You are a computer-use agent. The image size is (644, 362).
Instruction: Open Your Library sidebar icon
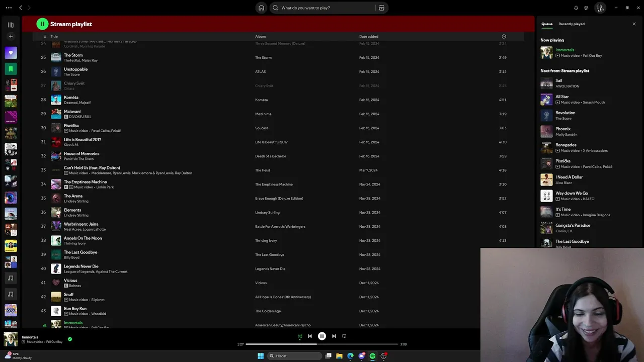pyautogui.click(x=11, y=25)
